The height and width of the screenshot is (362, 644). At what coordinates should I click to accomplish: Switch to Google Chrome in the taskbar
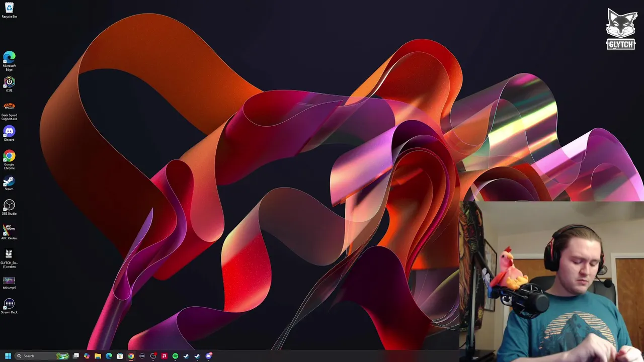(x=131, y=356)
